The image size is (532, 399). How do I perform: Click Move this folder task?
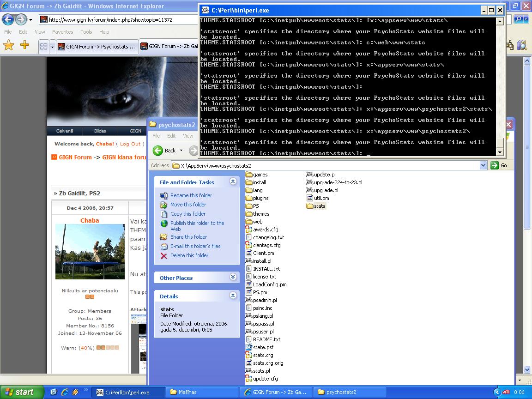(x=183, y=205)
